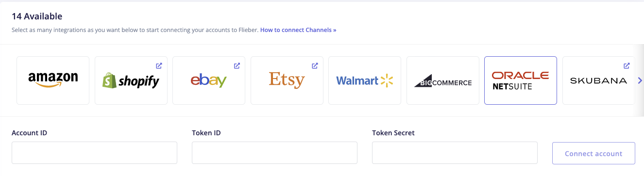This screenshot has width=644, height=176.
Task: Focus the Account ID input field
Action: [x=94, y=153]
